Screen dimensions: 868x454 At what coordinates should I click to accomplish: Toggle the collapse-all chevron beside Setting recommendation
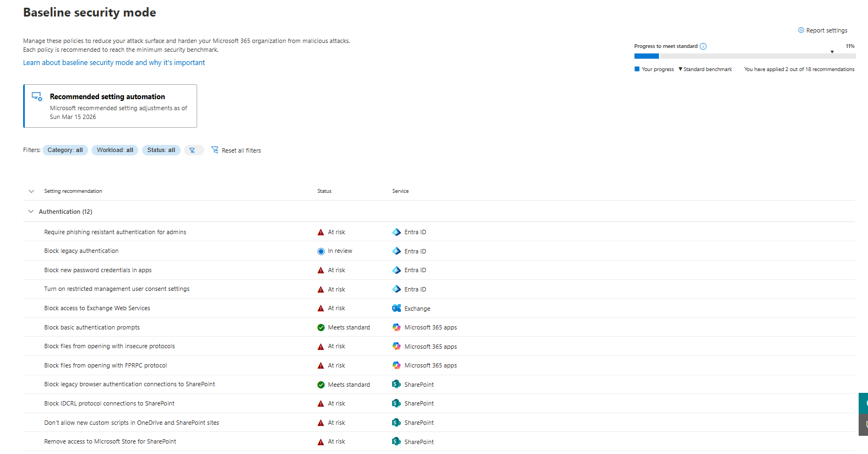(31, 191)
